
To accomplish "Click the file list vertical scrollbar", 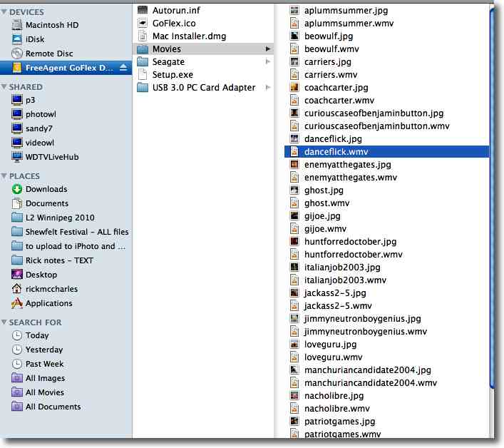I will [491, 214].
